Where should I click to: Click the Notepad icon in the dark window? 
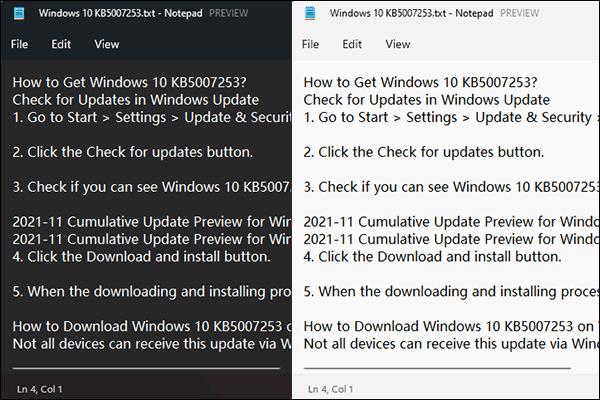pyautogui.click(x=19, y=14)
